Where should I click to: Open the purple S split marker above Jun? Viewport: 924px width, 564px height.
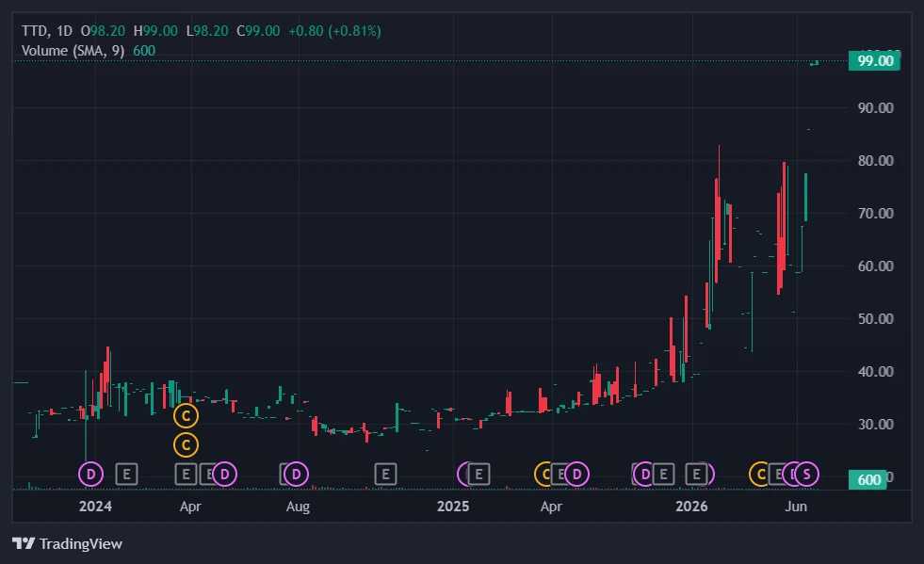(x=806, y=474)
